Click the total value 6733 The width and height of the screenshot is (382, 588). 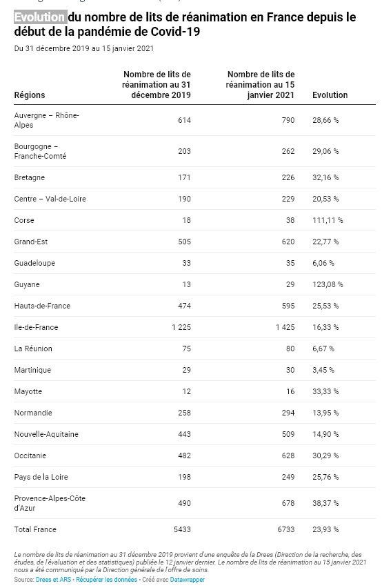[x=285, y=529]
